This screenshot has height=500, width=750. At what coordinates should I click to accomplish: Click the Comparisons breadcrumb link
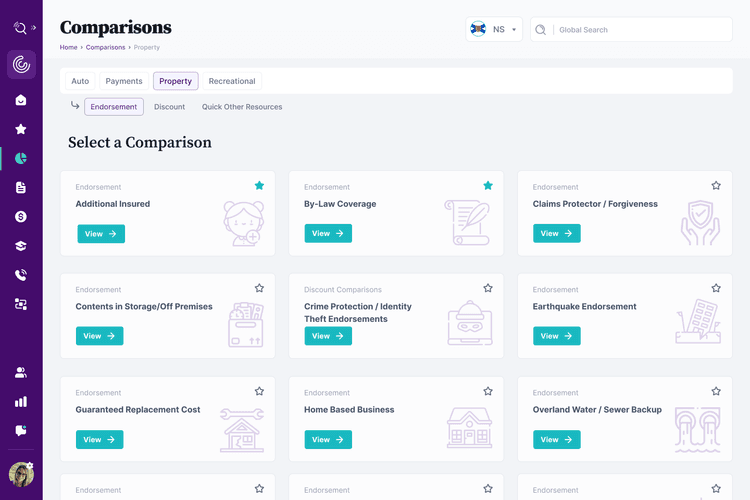[105, 47]
